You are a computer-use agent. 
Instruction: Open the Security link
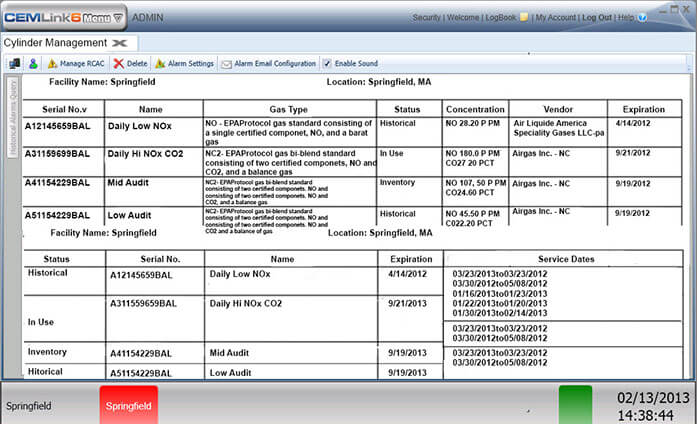426,17
